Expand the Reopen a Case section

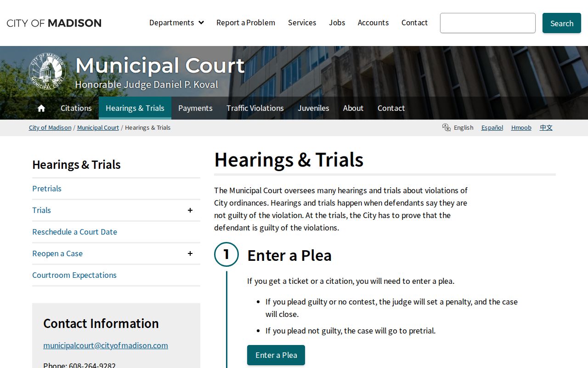[x=190, y=253]
